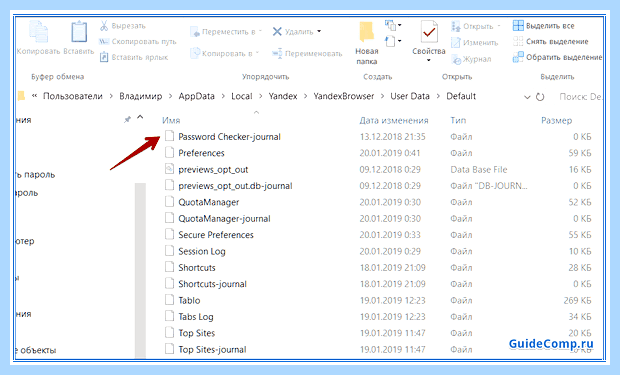Screen dimensions: 620x375
Task: Open Свойства checkmark properties icon
Action: click(x=429, y=32)
